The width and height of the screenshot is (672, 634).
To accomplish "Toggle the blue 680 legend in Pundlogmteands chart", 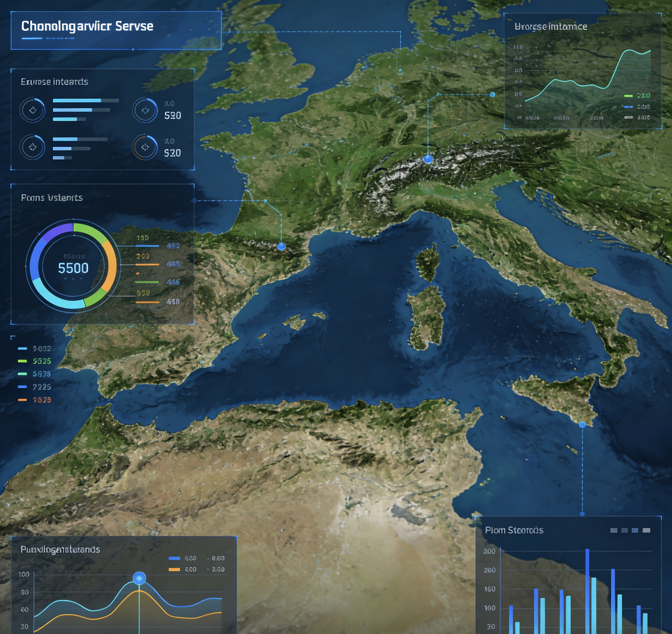I will point(175,558).
